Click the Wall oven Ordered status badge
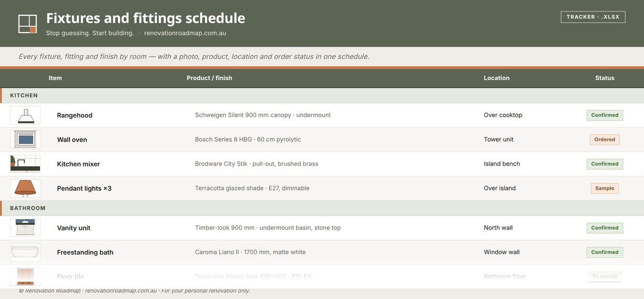The image size is (644, 299). coord(604,140)
